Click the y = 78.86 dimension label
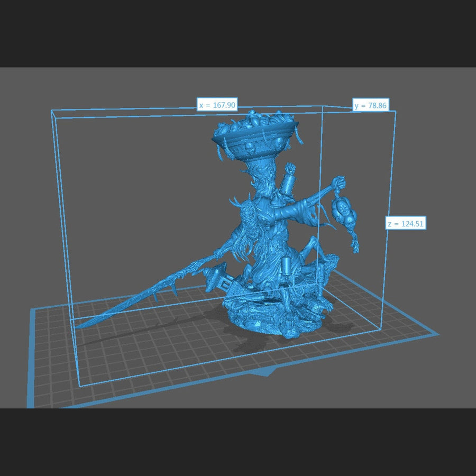The height and width of the screenshot is (476, 476). (x=370, y=106)
